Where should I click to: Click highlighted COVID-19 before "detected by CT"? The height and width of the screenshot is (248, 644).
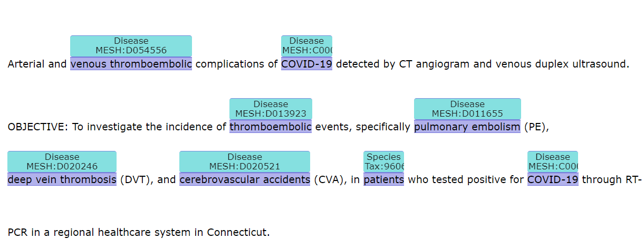(306, 64)
